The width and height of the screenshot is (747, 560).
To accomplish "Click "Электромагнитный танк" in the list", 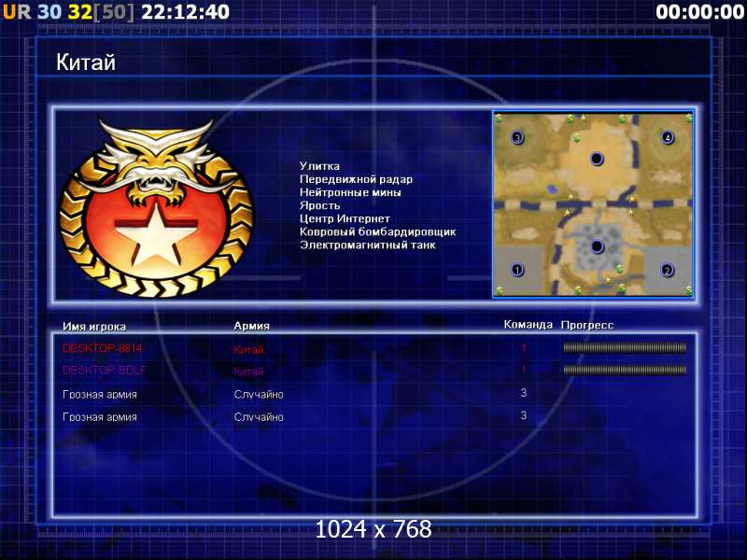I will point(368,245).
